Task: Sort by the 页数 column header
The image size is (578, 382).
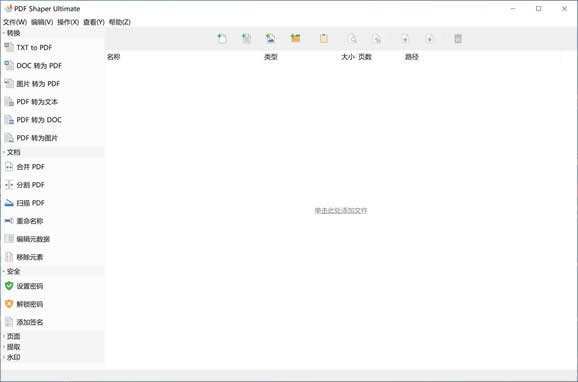Action: [x=365, y=57]
